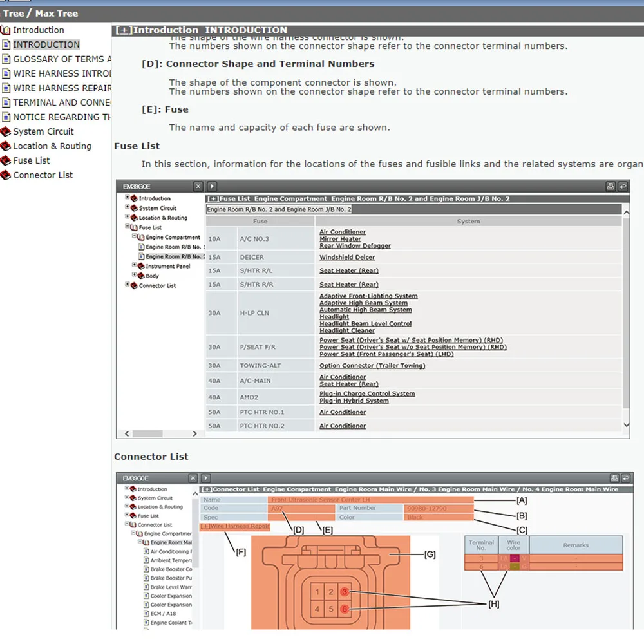Screen dimensions: 644x644
Task: Click the open book icon beside Introduction
Action: point(6,30)
